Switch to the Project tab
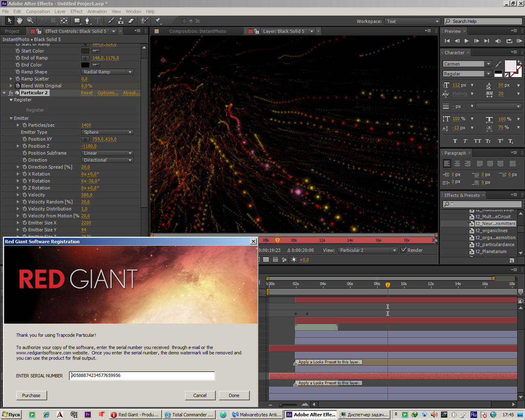525x420 pixels. click(12, 31)
